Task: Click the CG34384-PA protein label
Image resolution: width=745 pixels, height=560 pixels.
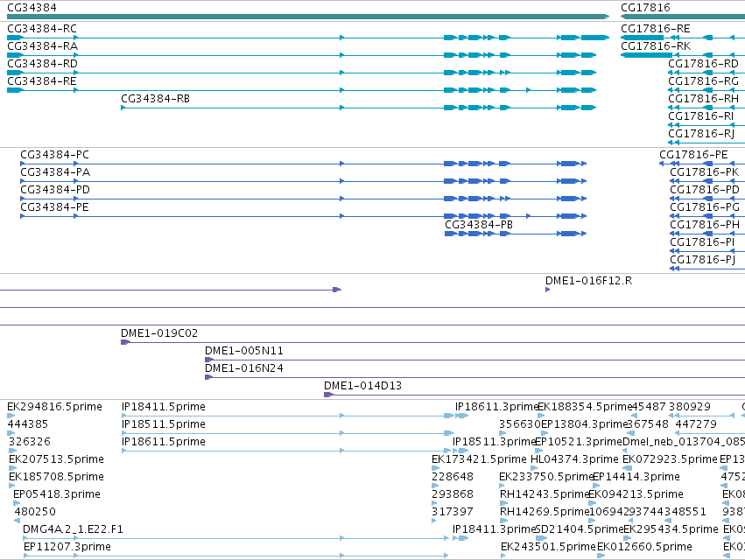Action: 55,172
